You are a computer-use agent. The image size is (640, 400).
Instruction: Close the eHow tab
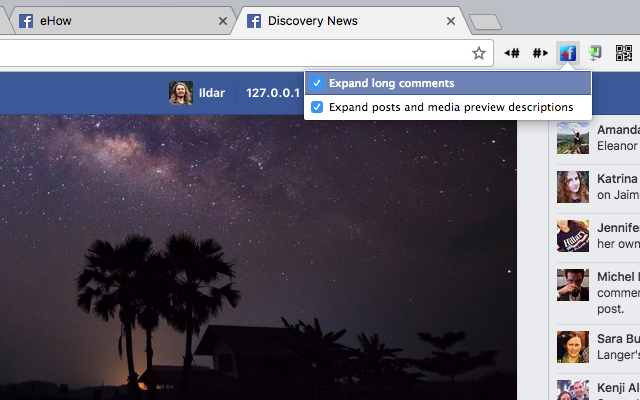click(x=223, y=21)
